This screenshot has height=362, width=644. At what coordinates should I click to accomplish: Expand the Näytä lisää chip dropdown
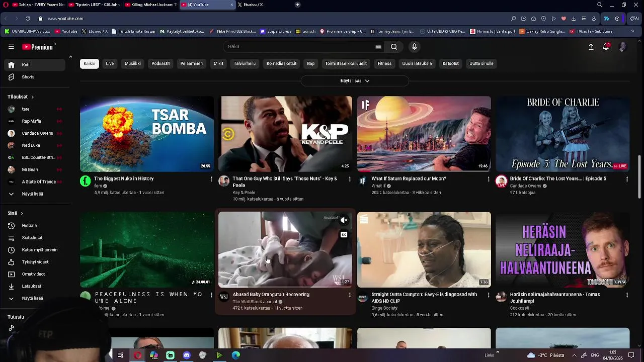pos(355,80)
